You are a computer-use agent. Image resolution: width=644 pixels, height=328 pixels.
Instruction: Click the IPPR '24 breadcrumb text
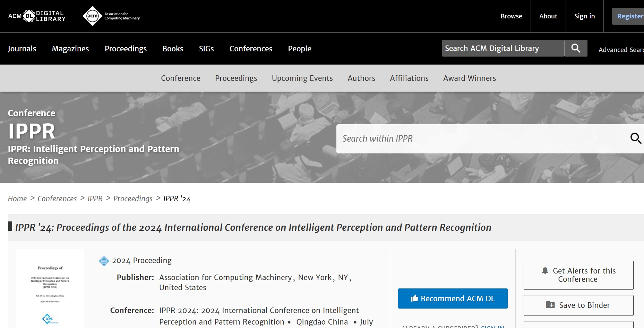coord(177,199)
